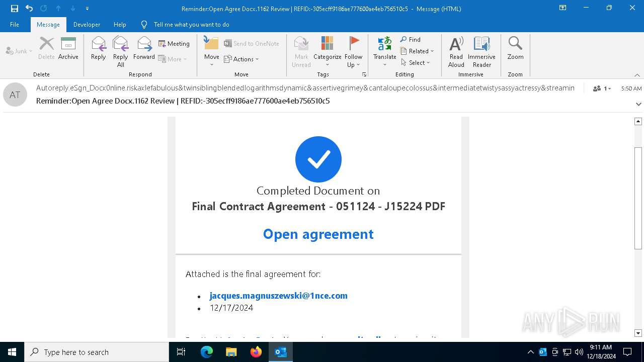Click the Zoom magnifier
Viewport: 644px width, 362px height.
pos(515,48)
